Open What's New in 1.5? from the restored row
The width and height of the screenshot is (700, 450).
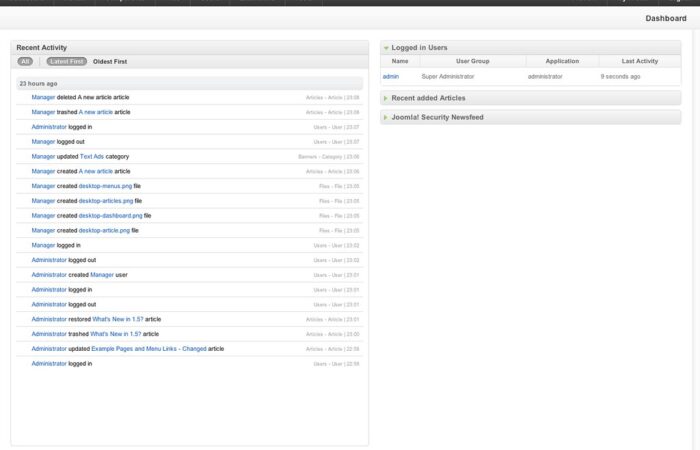118,319
